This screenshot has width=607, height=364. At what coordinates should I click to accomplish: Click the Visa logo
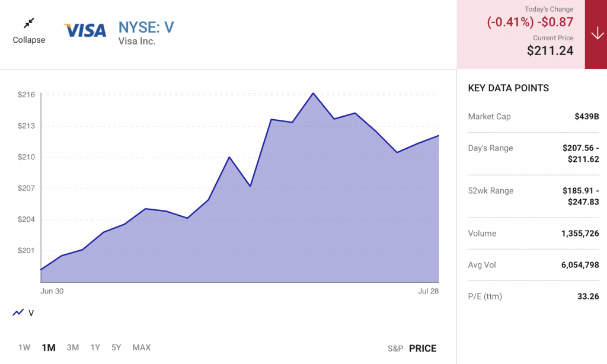point(85,31)
